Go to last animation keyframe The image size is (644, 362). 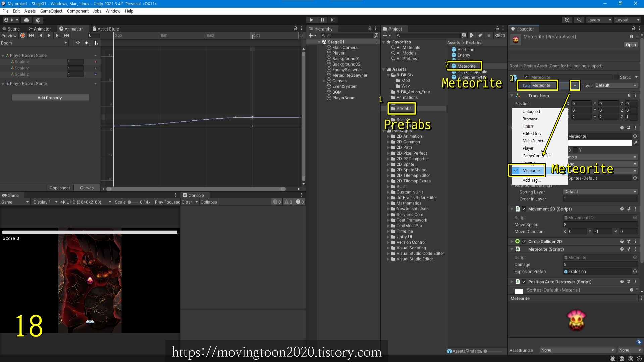click(66, 35)
